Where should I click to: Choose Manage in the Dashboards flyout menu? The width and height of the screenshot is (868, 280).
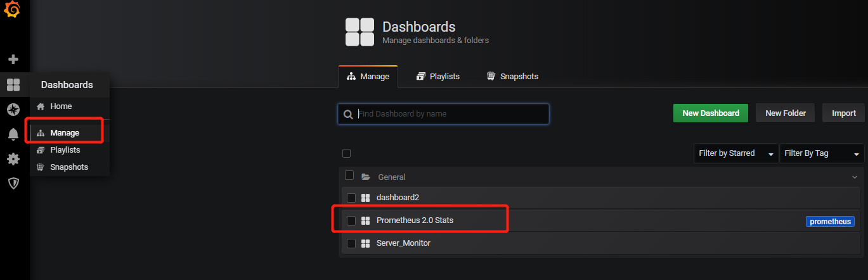point(65,133)
